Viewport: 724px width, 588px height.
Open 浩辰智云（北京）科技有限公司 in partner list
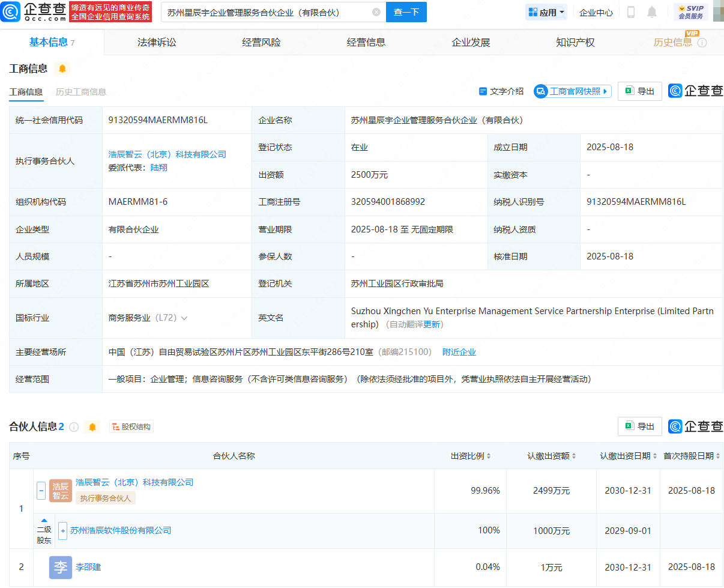click(x=134, y=482)
